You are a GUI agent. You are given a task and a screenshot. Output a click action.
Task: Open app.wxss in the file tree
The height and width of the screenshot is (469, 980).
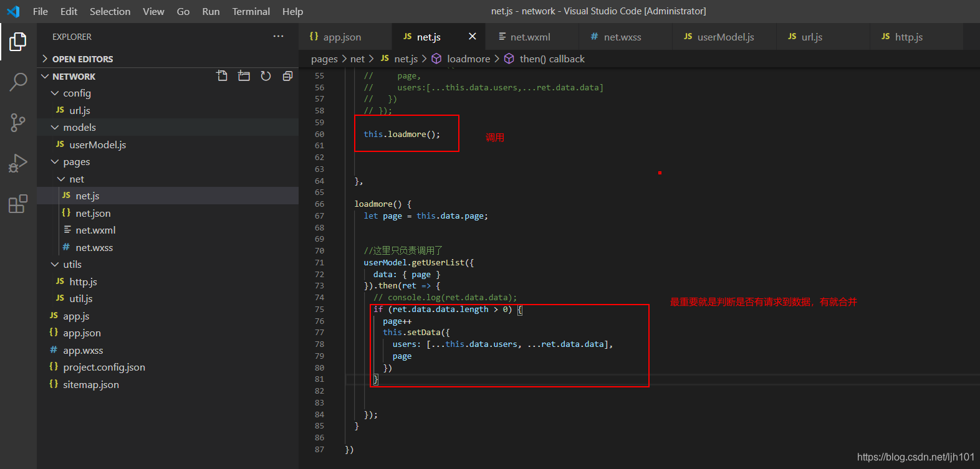pos(168,350)
